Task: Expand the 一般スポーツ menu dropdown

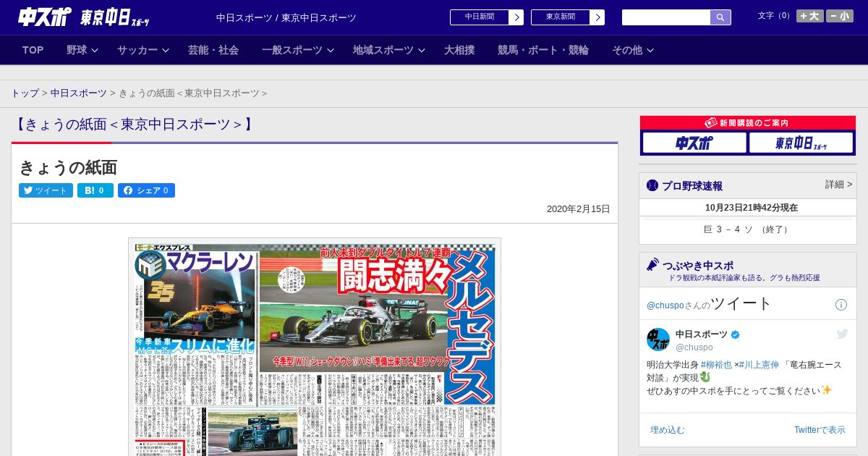Action: click(298, 50)
